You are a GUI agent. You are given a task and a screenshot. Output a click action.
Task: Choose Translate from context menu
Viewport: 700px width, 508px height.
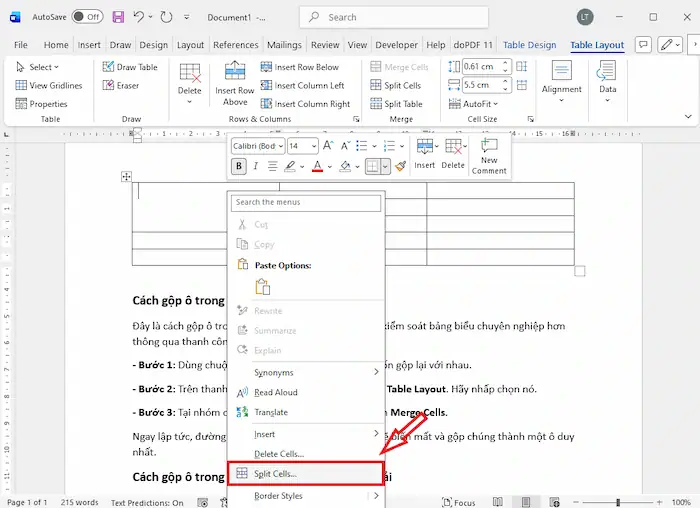pyautogui.click(x=306, y=412)
